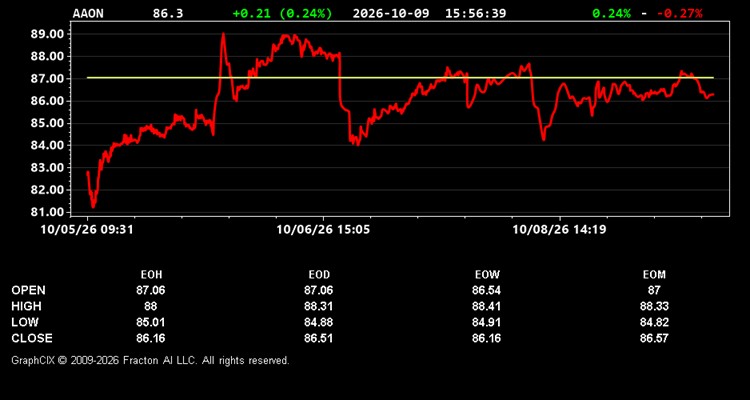Image resolution: width=750 pixels, height=400 pixels.
Task: Click the OPEN row label
Action: pos(28,290)
